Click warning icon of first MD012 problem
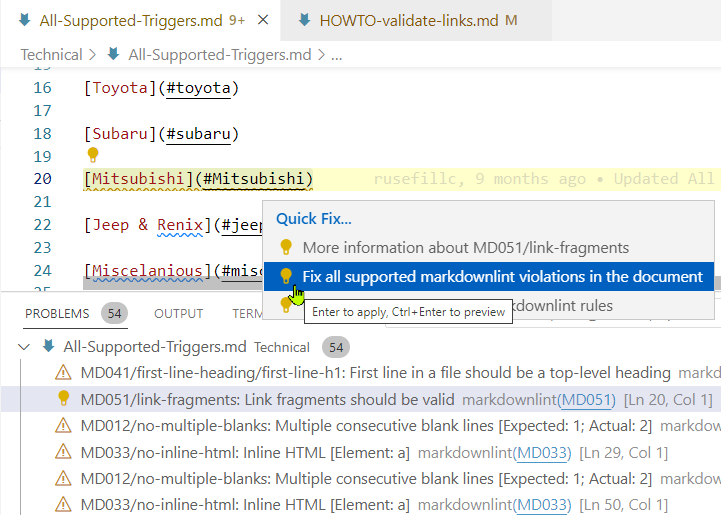This screenshot has height=515, width=721. click(x=64, y=426)
